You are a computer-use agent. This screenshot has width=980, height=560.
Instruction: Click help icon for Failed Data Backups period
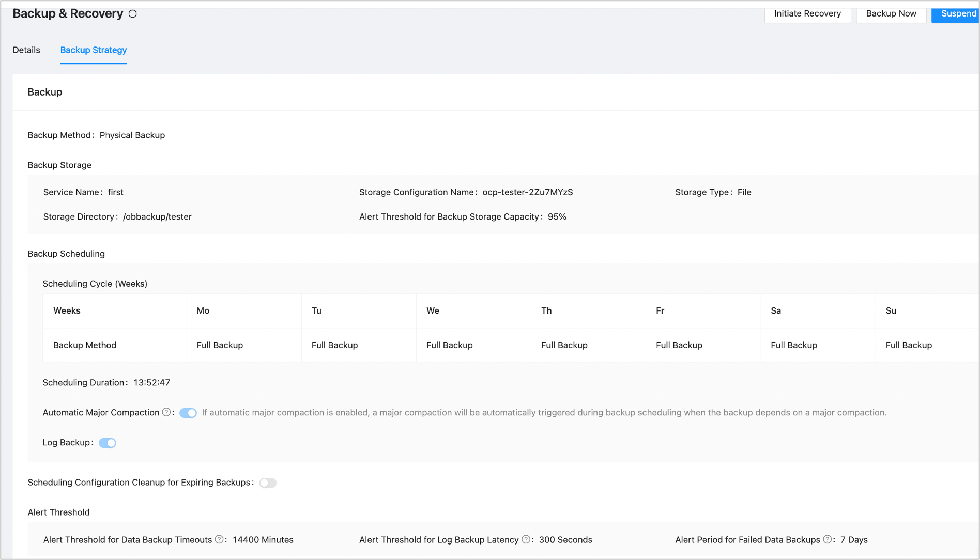point(827,539)
